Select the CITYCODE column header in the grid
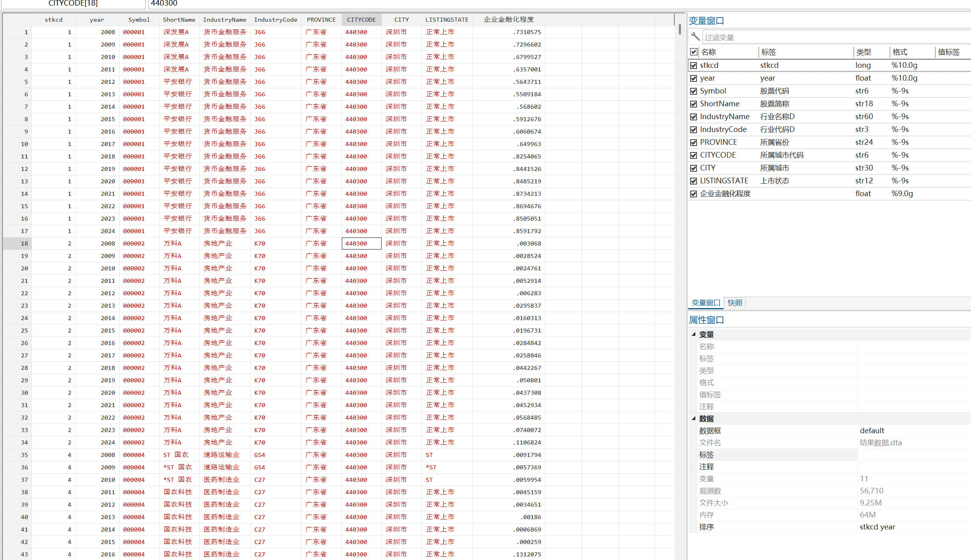This screenshot has width=971, height=560. (x=361, y=20)
